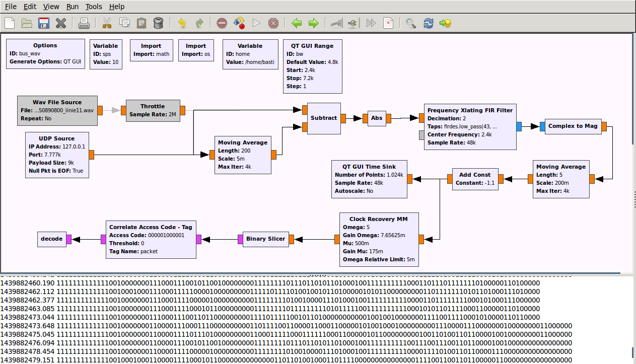
Task: Reload blocks with the refresh icon
Action: (x=428, y=23)
